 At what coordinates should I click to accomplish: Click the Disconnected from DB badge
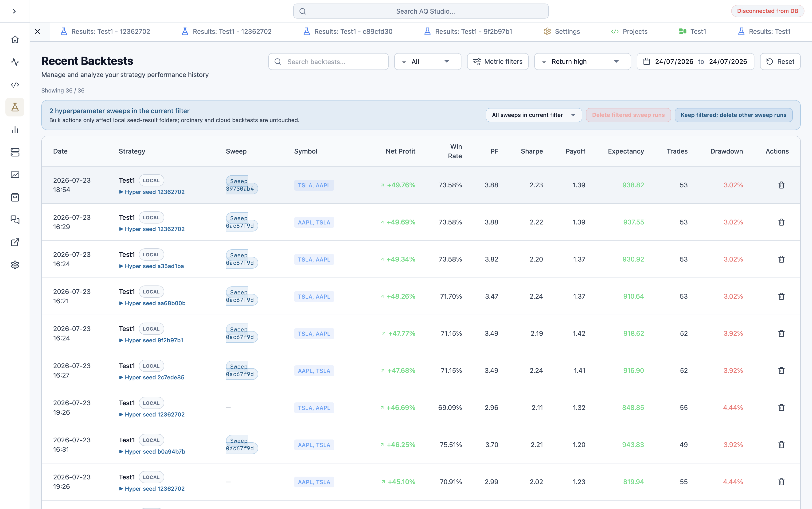coord(767,11)
